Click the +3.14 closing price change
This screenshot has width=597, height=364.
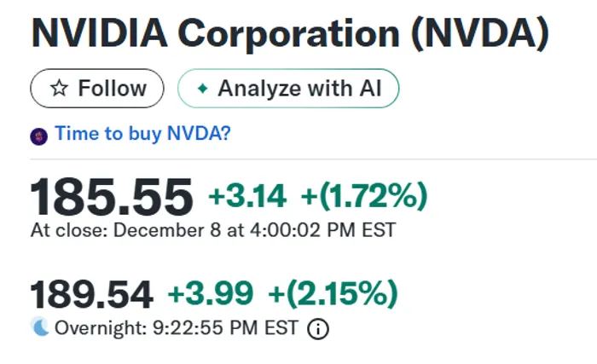[x=247, y=196]
